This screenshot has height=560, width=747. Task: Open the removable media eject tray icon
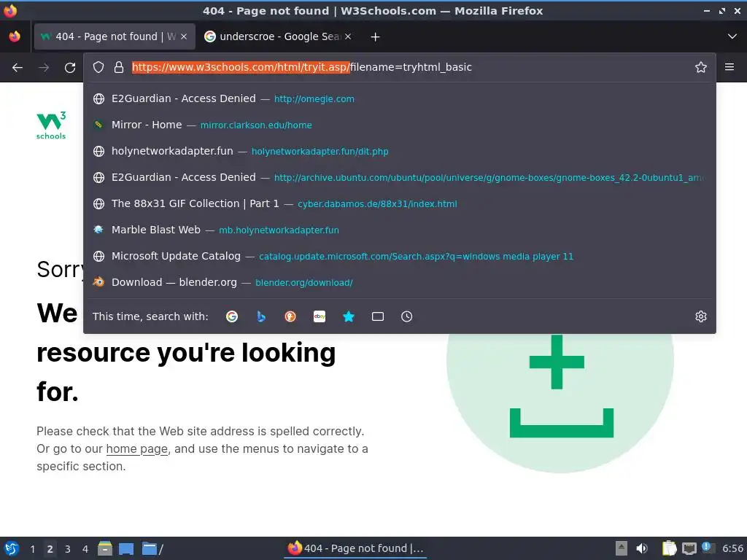(x=622, y=548)
